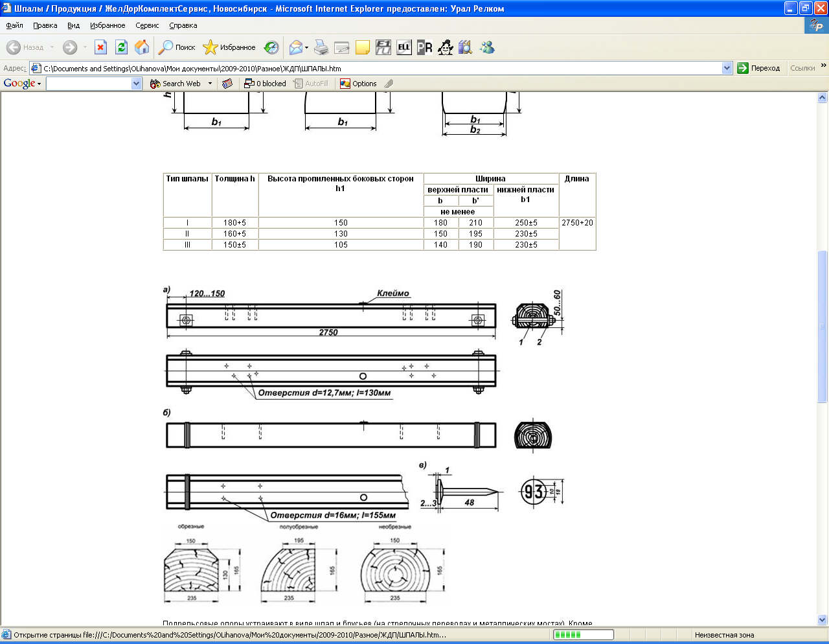Click inside the address bar field
This screenshot has height=644, width=829.
(381, 68)
